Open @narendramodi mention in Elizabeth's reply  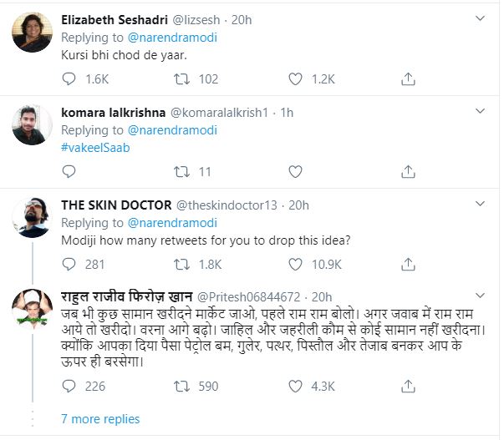[171, 37]
